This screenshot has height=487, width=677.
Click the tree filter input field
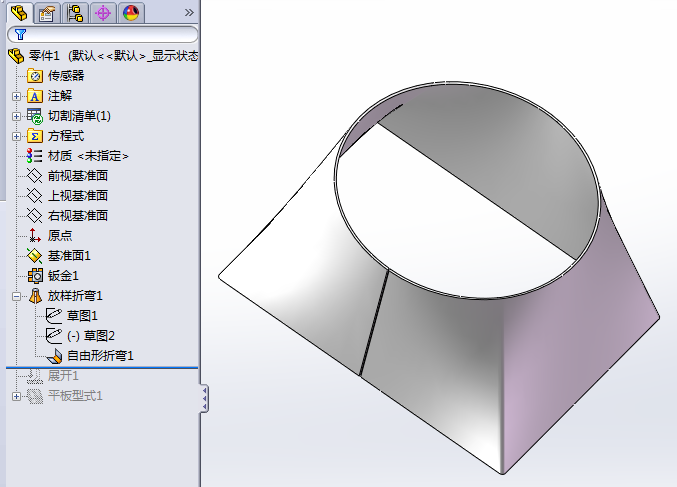105,34
